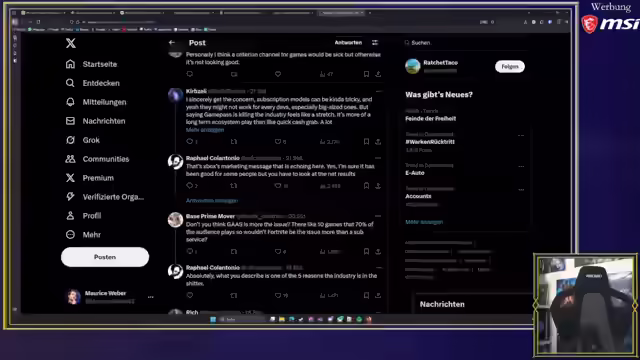
Task: Reload page with browser refresh button
Action: coord(38,22)
